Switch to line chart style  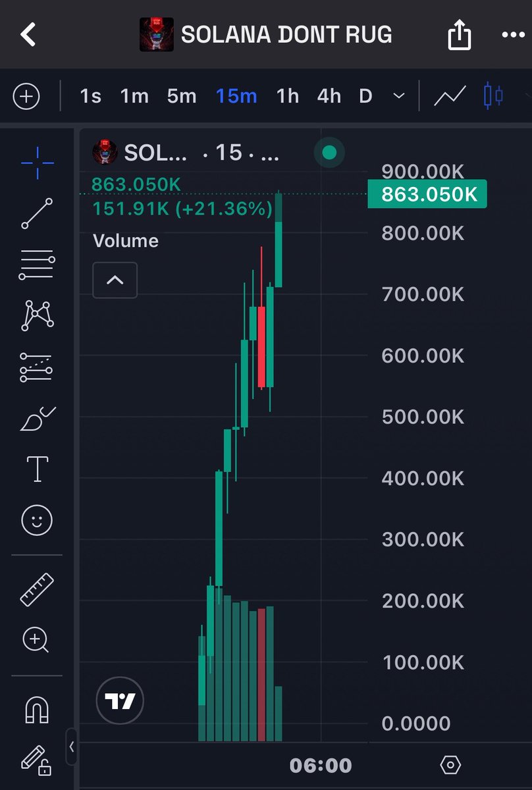tap(450, 97)
